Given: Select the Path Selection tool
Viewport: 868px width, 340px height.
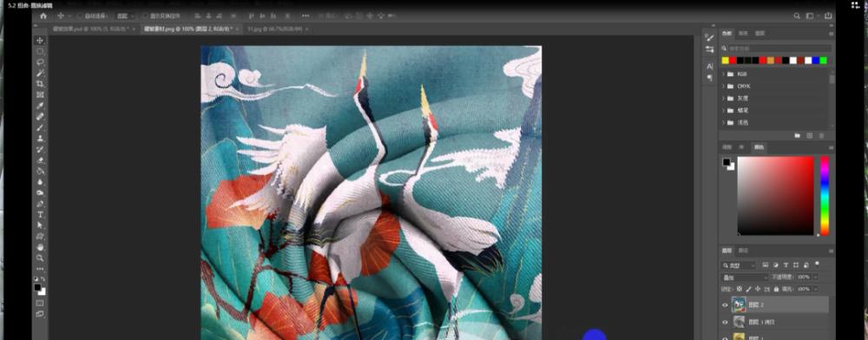Looking at the screenshot, I should pyautogui.click(x=40, y=225).
